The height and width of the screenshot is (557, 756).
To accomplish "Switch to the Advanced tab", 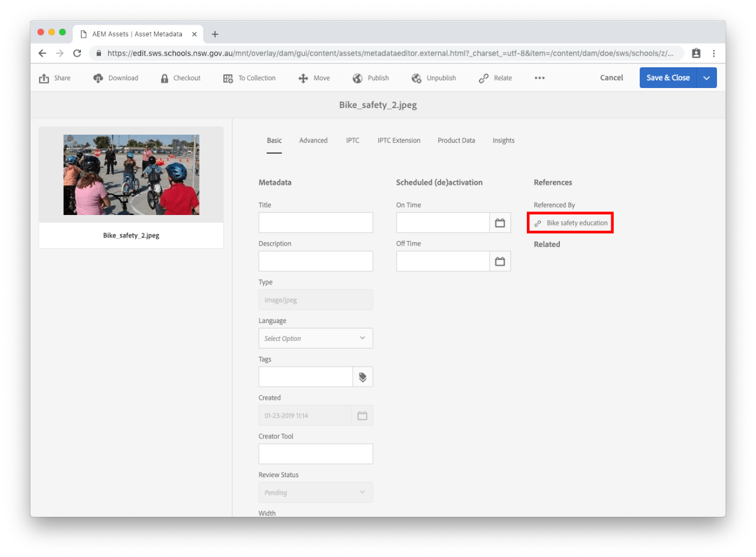I will (314, 141).
